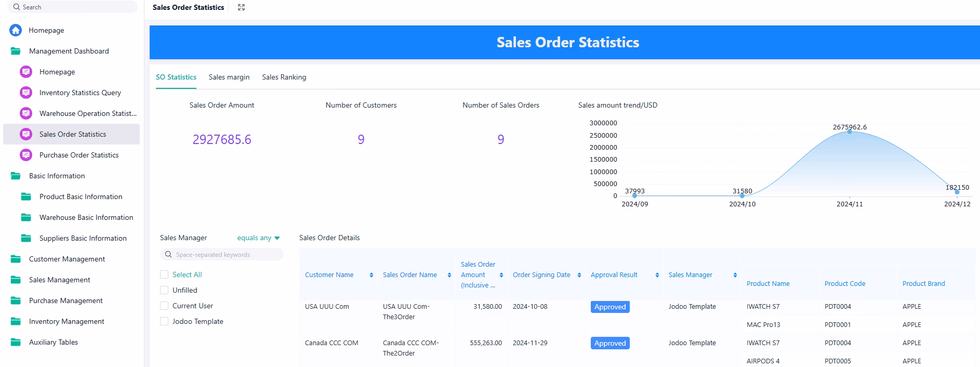Click the first Approved status badge
Screen dimensions: 980x367
[610, 307]
